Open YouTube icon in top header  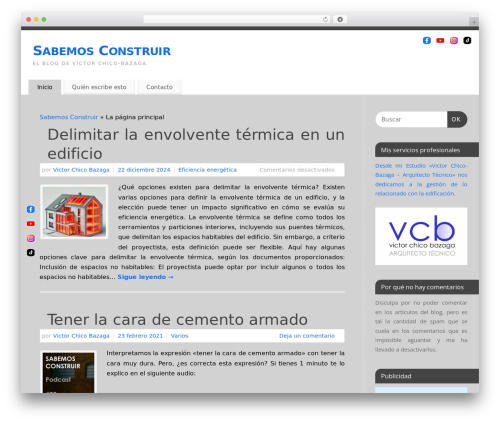coord(440,40)
